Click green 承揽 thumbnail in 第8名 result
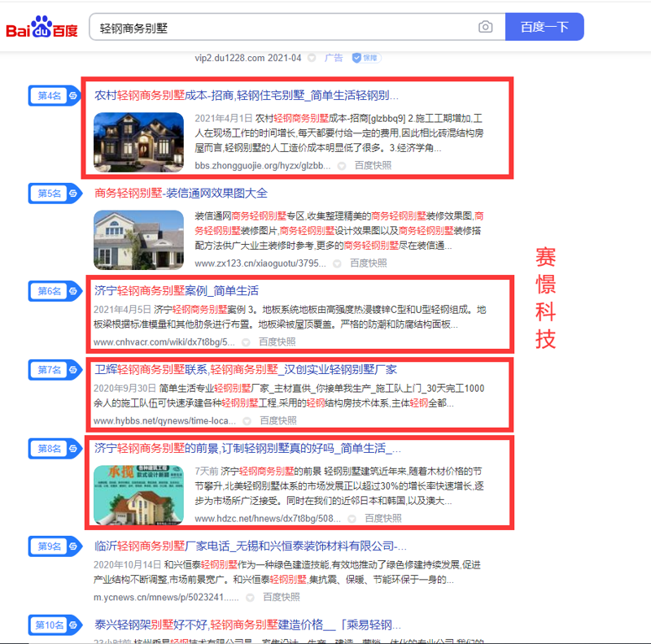 138,495
